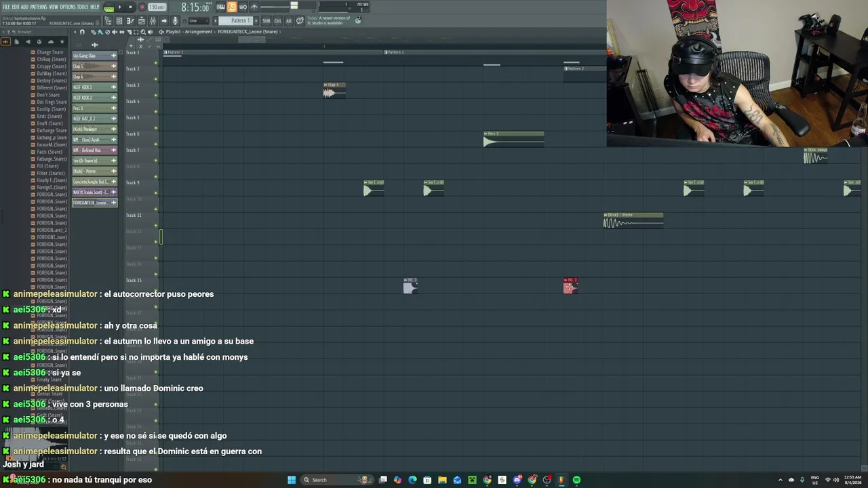Select the red clip on Track 15
Viewport: 868px width, 488px height.
click(570, 286)
